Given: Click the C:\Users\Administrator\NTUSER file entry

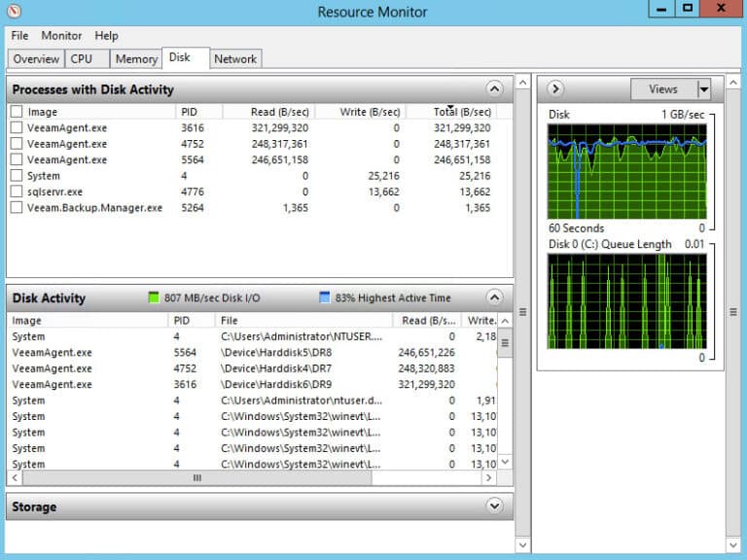Looking at the screenshot, I should tap(302, 336).
